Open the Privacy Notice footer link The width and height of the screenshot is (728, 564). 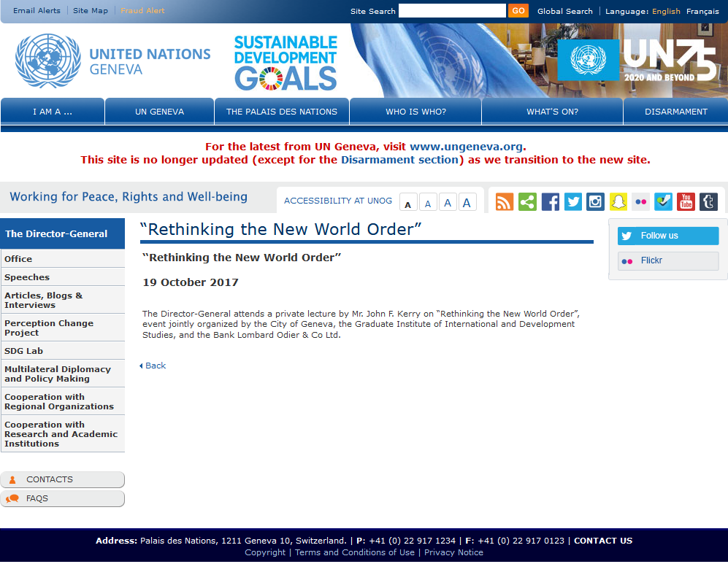click(x=453, y=552)
